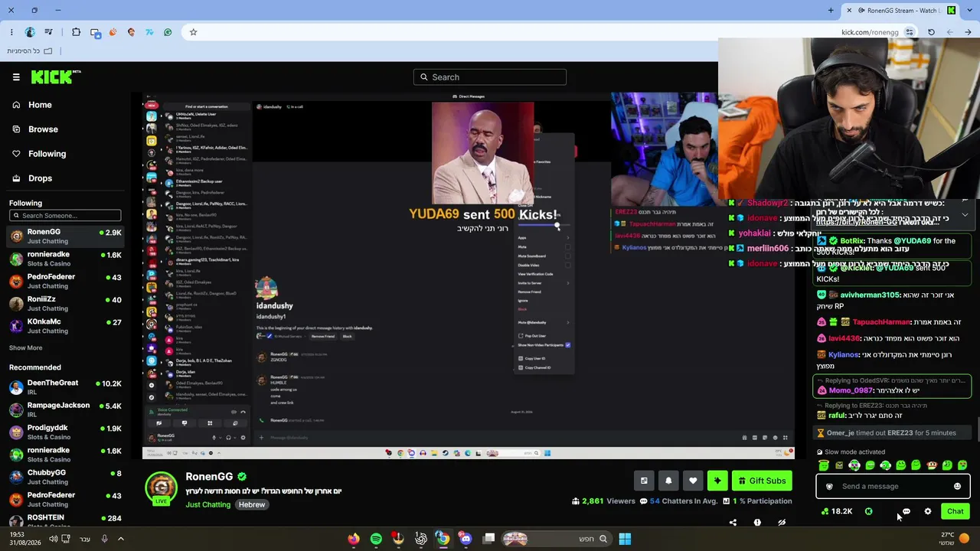This screenshot has width=980, height=551.
Task: Expand the system tray hidden icons
Action: (120, 539)
